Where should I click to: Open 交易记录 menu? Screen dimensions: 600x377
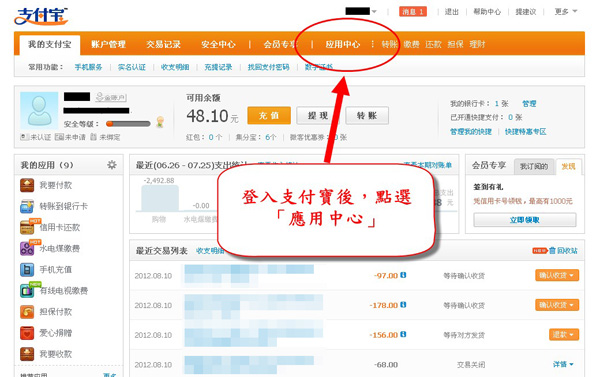(x=163, y=44)
